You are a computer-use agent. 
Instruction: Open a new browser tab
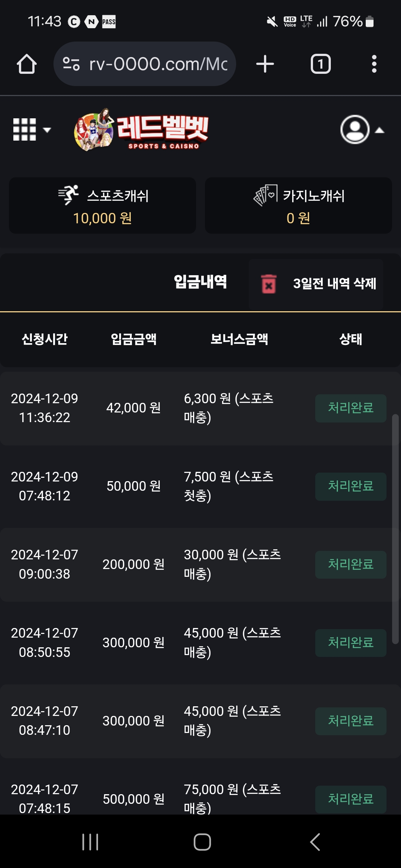pos(265,64)
